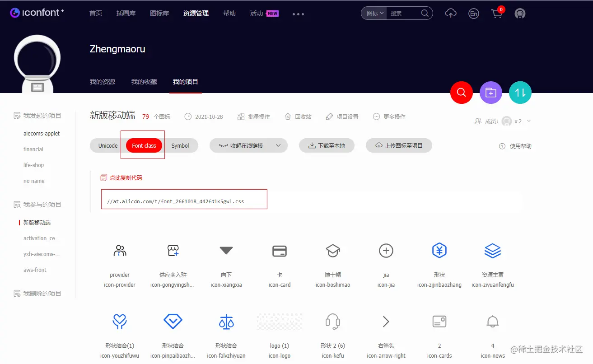Open 更多操作 more actions menu
Screen dimensions: 593x364
(389, 117)
